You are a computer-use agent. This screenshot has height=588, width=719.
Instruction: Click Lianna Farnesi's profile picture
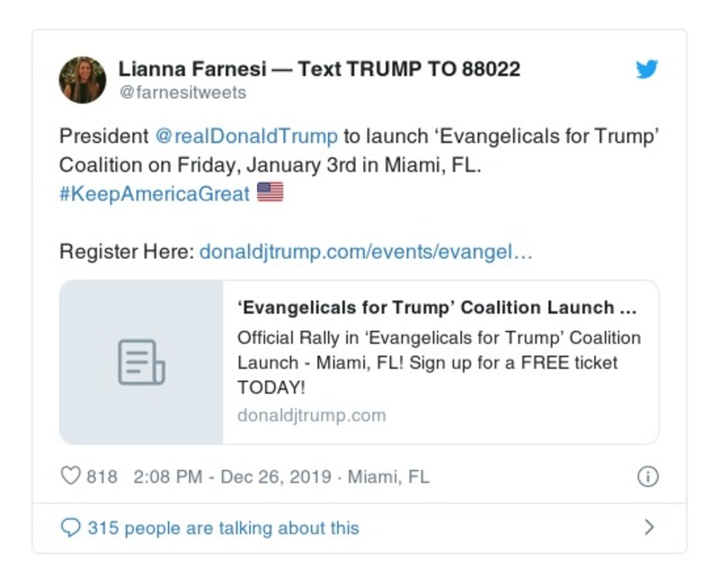tap(83, 80)
